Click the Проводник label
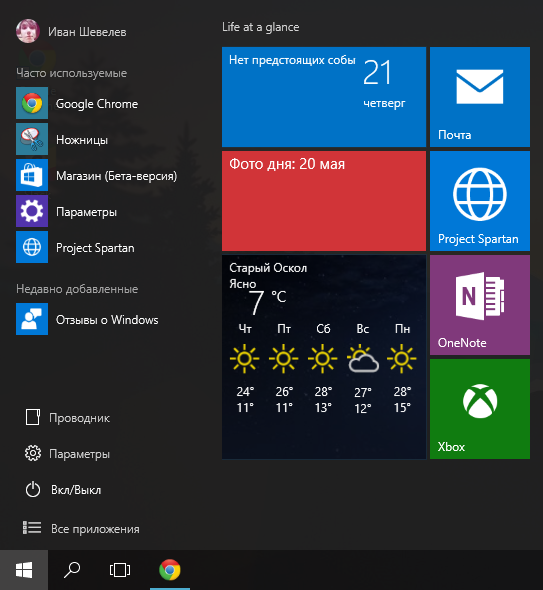Viewport: 543px width, 590px height. pyautogui.click(x=79, y=418)
